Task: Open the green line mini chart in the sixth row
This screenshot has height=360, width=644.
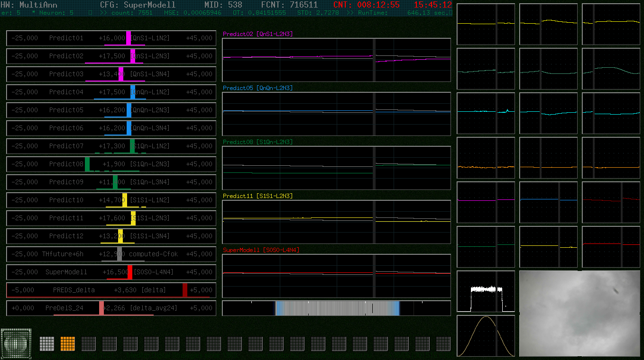Action: pos(486,247)
